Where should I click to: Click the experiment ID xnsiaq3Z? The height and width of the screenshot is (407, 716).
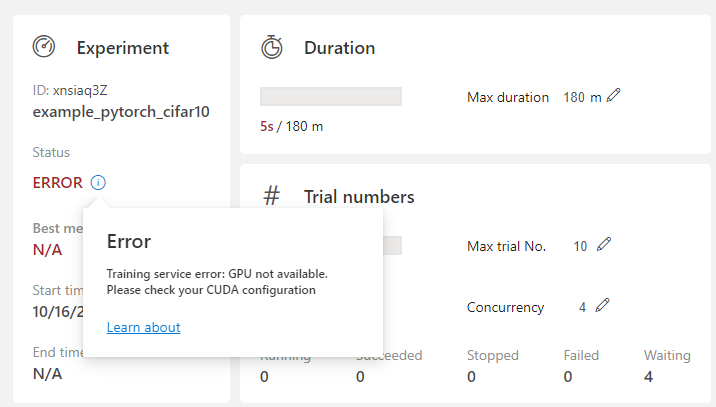point(79,90)
